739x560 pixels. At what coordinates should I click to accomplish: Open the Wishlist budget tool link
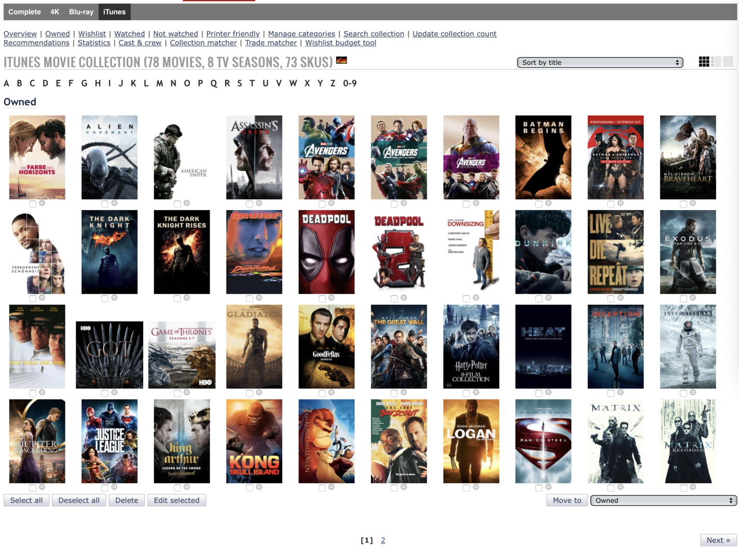[x=340, y=43]
